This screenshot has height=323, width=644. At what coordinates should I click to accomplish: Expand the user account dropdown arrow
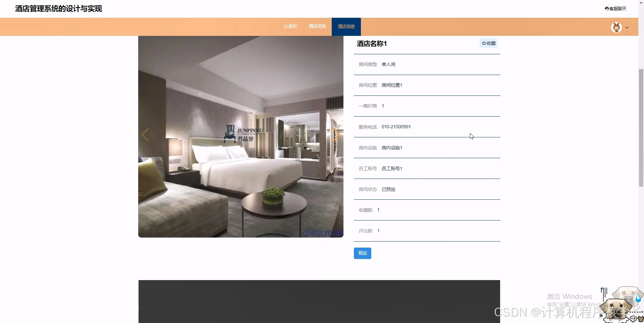627,28
